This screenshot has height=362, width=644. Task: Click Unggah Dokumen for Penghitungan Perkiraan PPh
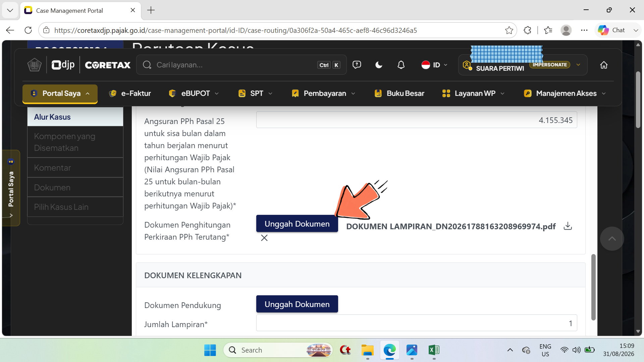point(297,224)
